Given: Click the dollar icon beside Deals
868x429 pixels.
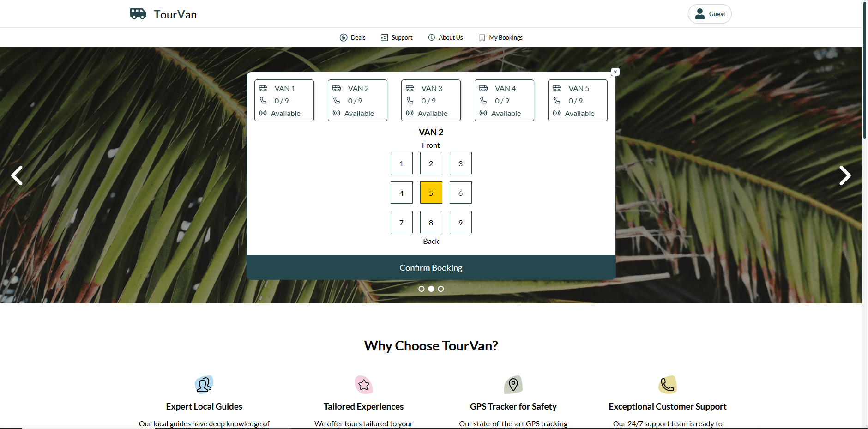Looking at the screenshot, I should 344,37.
